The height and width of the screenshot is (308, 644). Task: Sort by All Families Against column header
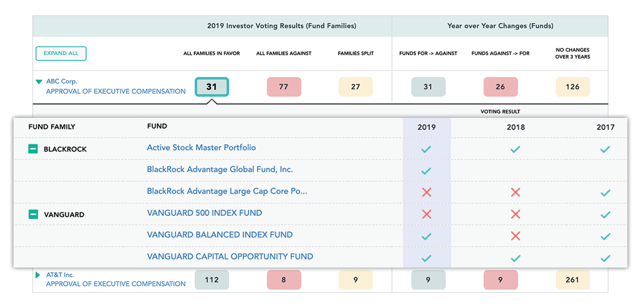pyautogui.click(x=284, y=53)
